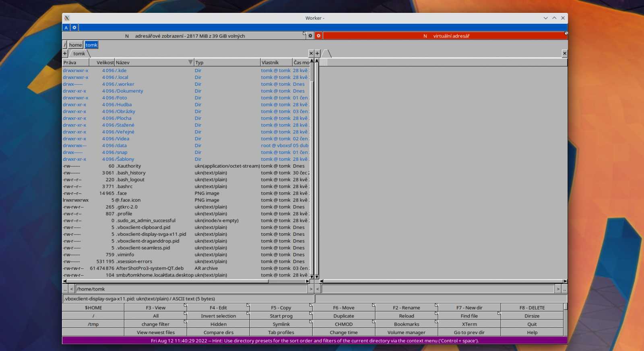This screenshot has height=351, width=644.
Task: Close the right panel tab with X icon
Action: tap(565, 53)
